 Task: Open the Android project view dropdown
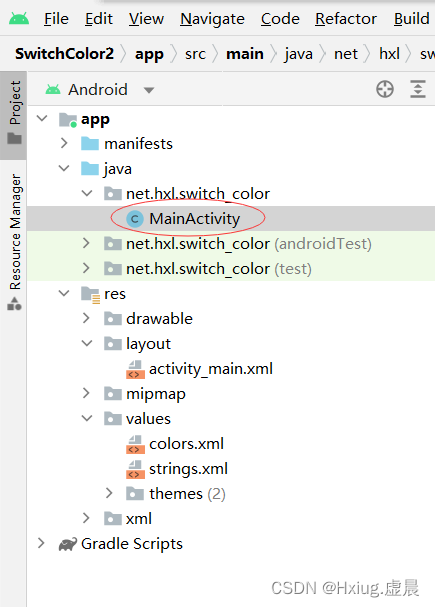149,90
